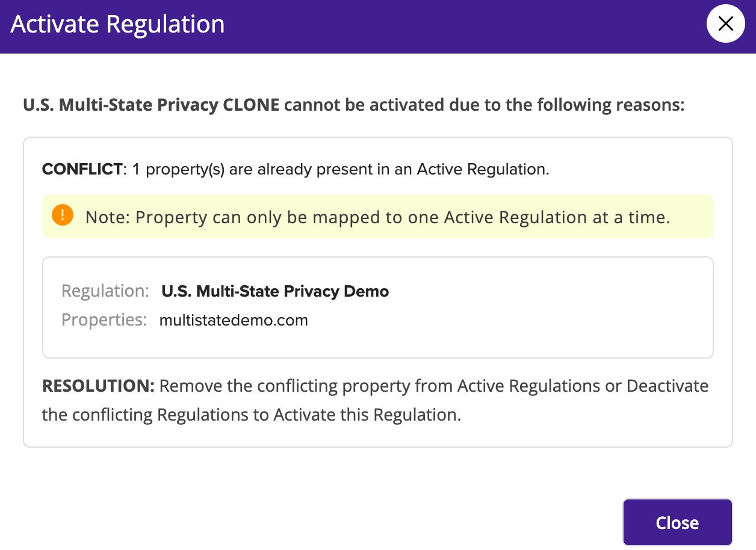
Task: Click the orange exclamation warning icon
Action: 63,215
